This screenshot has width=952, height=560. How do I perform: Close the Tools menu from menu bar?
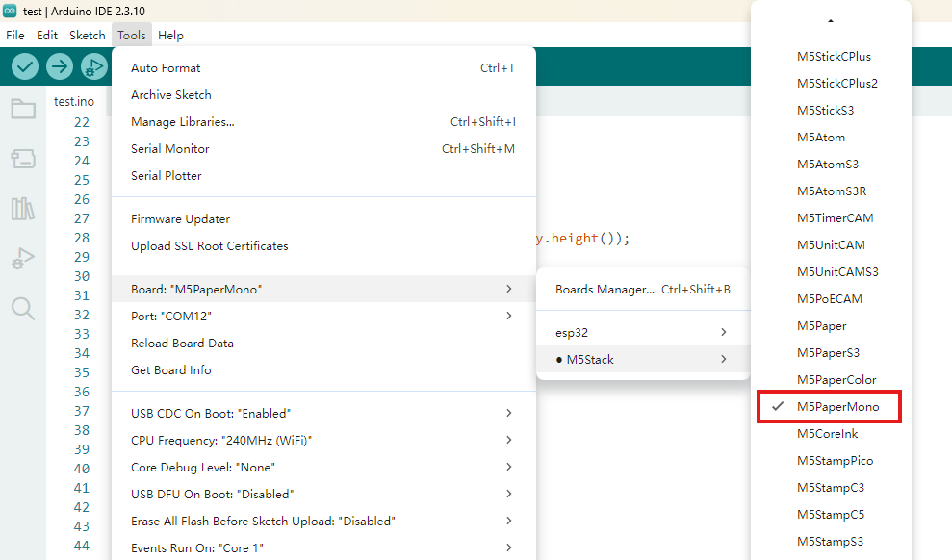[132, 36]
